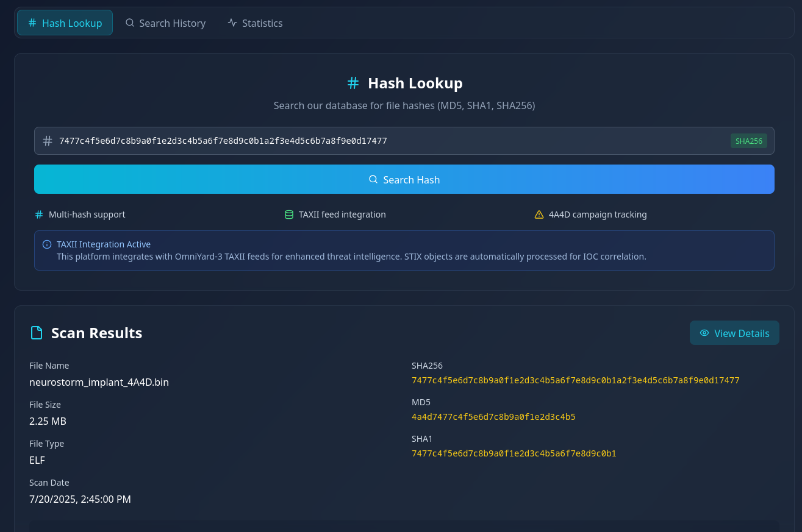Select the SHA256 hash value in results

[x=575, y=380]
